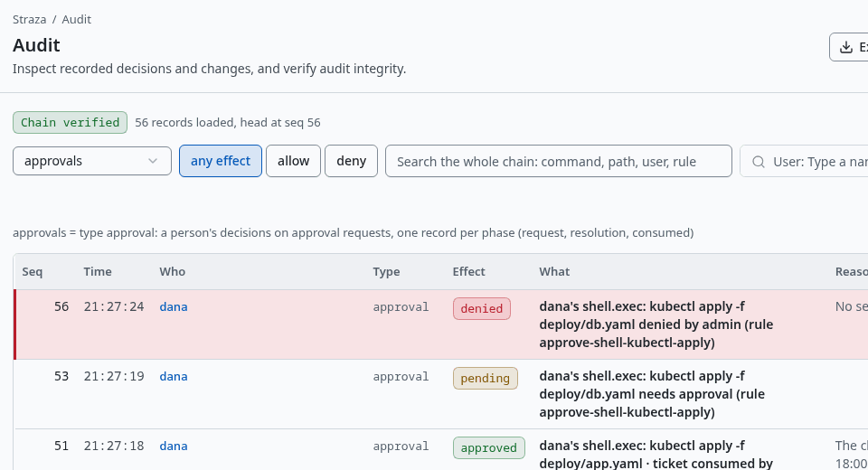This screenshot has width=868, height=470.
Task: Click app.yaml ticket consumed description
Action: click(656, 455)
